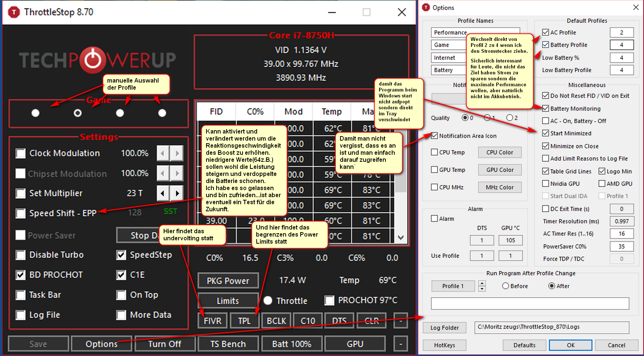The image size is (644, 356).
Task: Uncheck AC Profile in Default Profiles
Action: pyautogui.click(x=545, y=32)
